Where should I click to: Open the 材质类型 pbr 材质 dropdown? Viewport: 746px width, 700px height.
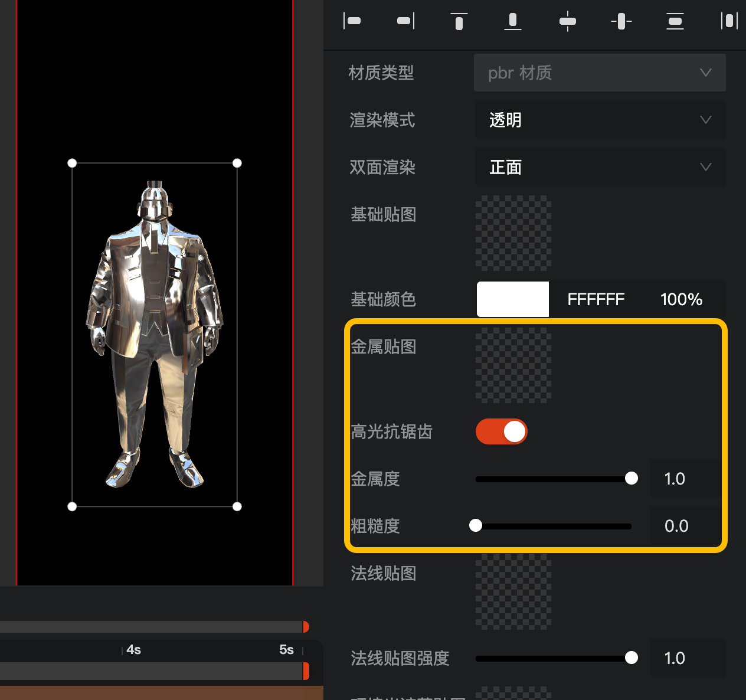pos(600,73)
